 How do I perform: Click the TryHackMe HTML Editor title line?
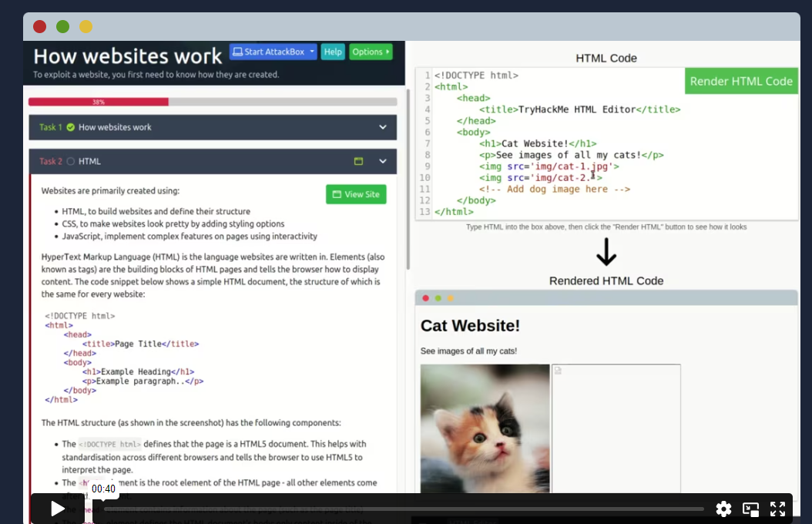(579, 109)
